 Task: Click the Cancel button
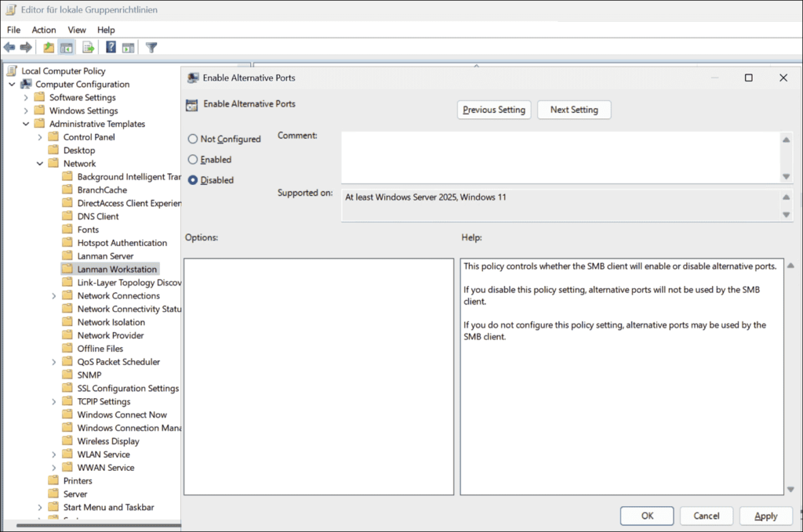(x=707, y=516)
